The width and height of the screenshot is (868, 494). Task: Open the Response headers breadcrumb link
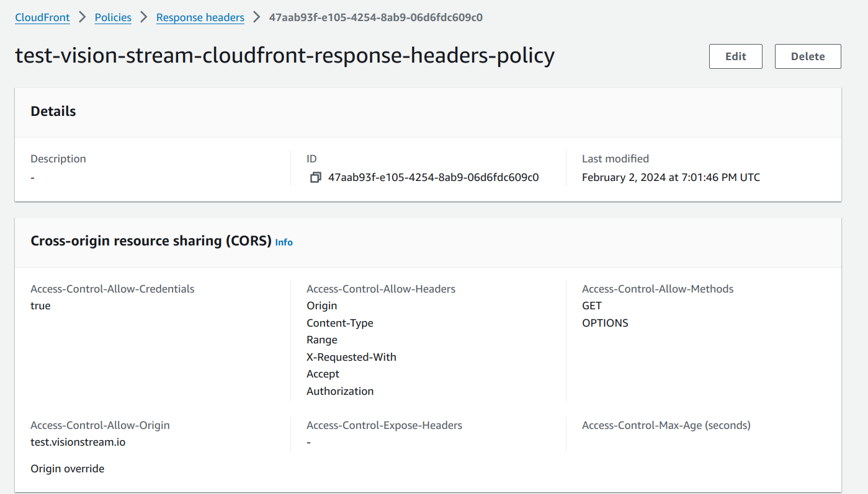(200, 17)
